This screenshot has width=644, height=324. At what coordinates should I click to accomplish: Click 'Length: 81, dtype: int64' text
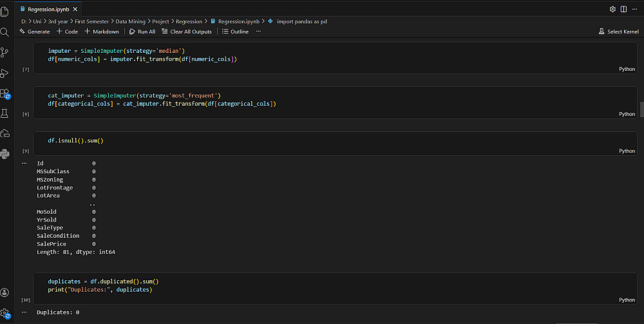point(76,252)
